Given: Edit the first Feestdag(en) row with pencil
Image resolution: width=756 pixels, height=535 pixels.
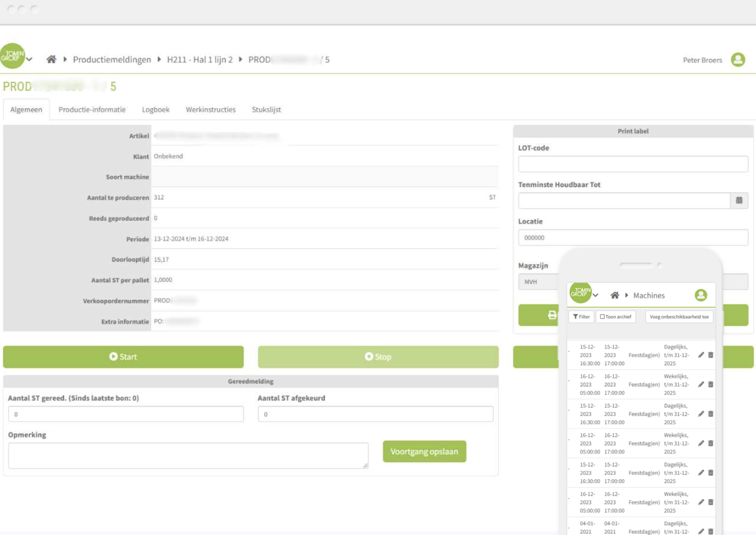Looking at the screenshot, I should 701,355.
